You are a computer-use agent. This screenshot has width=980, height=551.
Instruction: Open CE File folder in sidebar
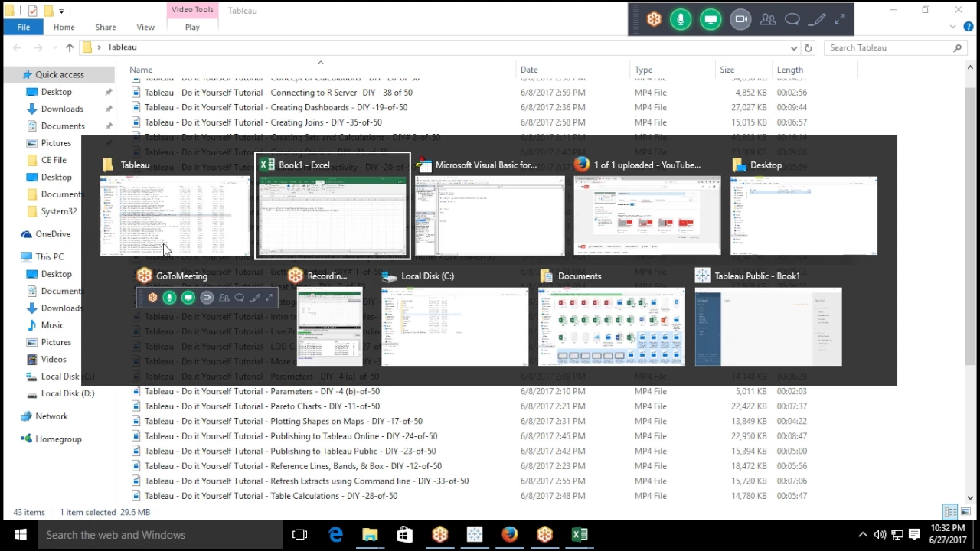54,160
